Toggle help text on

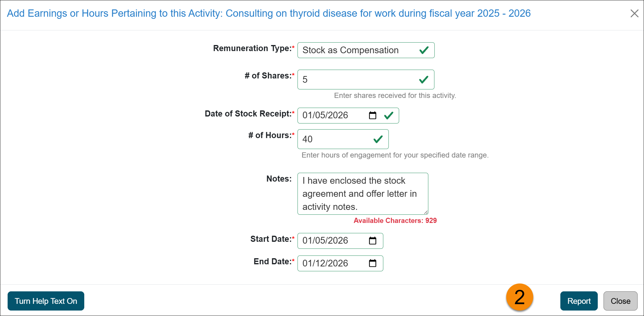pyautogui.click(x=46, y=301)
